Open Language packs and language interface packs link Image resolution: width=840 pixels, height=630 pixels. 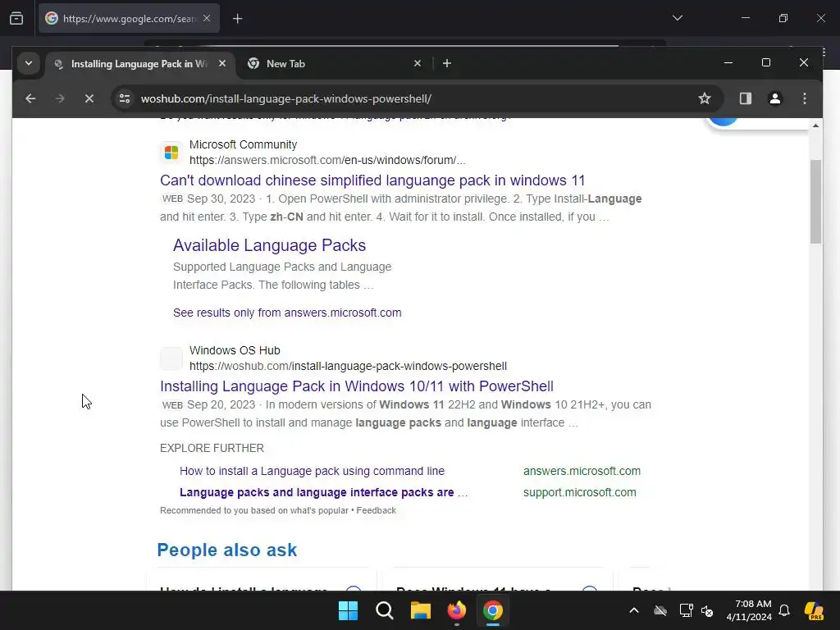[323, 492]
